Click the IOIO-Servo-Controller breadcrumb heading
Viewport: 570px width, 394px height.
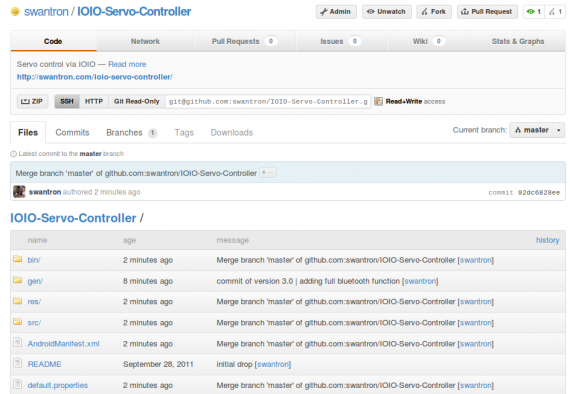73,218
